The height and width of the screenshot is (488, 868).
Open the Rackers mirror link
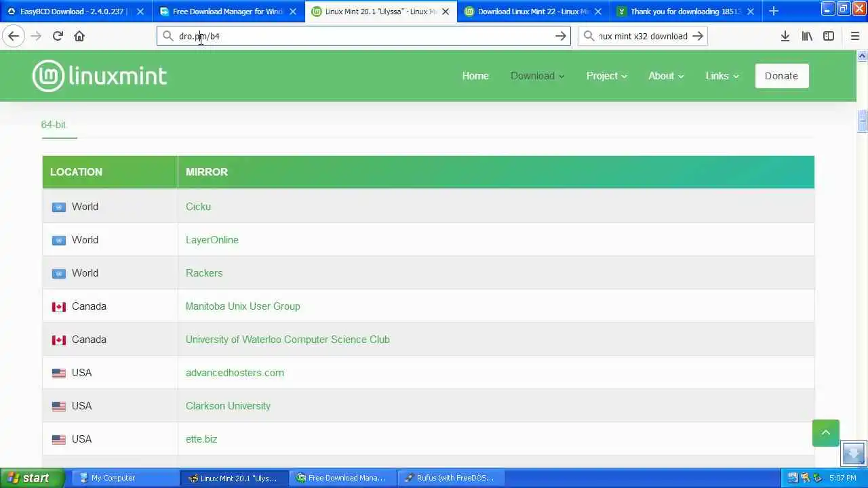click(204, 273)
